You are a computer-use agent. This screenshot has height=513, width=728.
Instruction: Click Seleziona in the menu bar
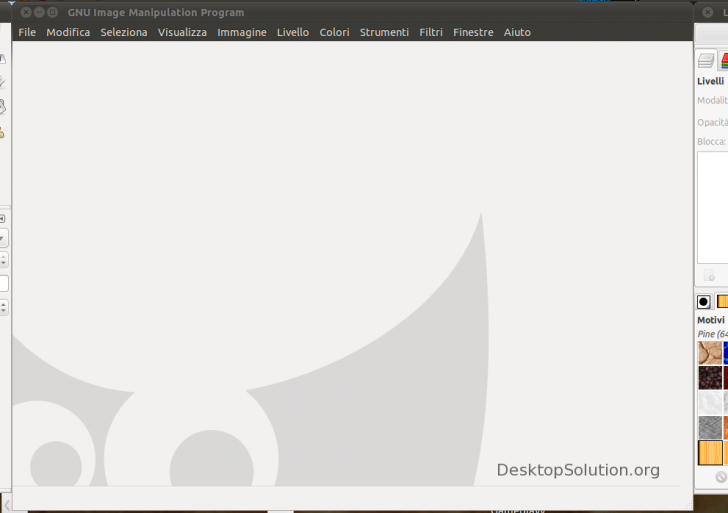[x=124, y=32]
